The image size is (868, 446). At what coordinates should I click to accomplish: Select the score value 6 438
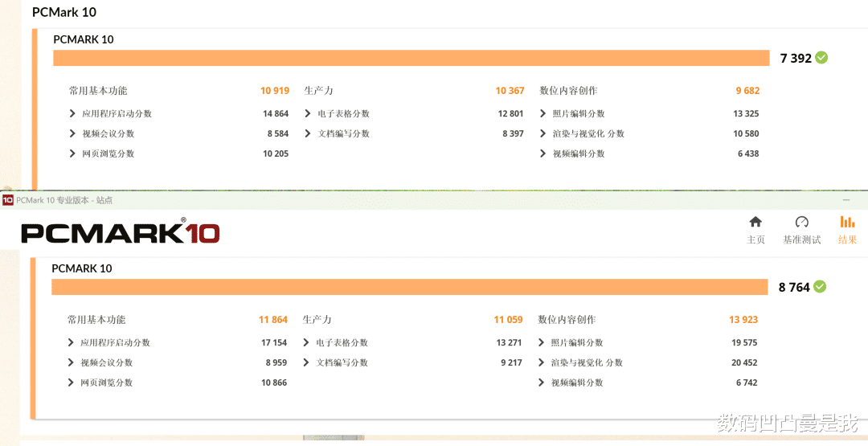tap(748, 153)
